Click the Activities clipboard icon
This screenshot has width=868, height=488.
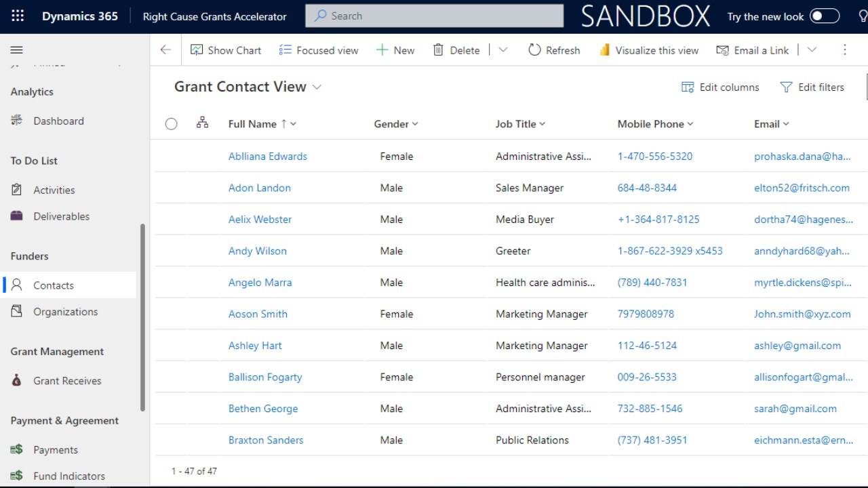(17, 189)
